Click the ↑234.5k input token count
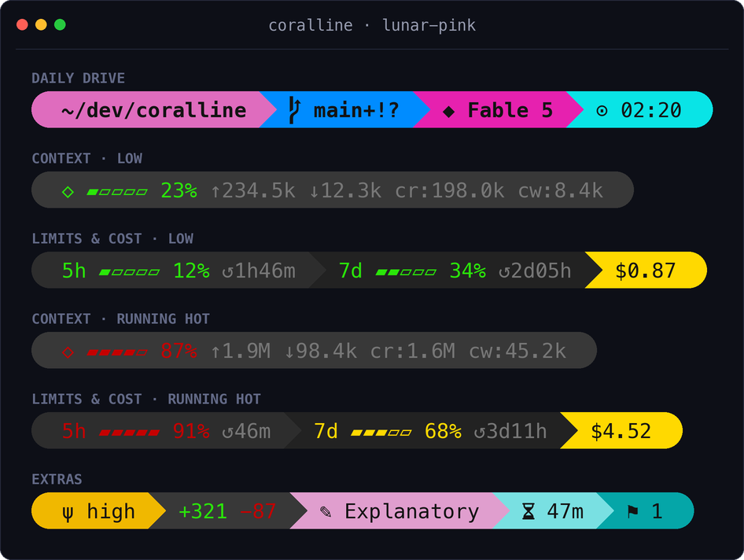 pos(253,191)
